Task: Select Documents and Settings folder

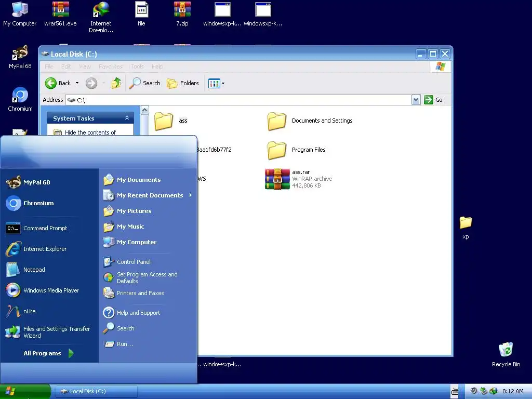Action: click(310, 121)
